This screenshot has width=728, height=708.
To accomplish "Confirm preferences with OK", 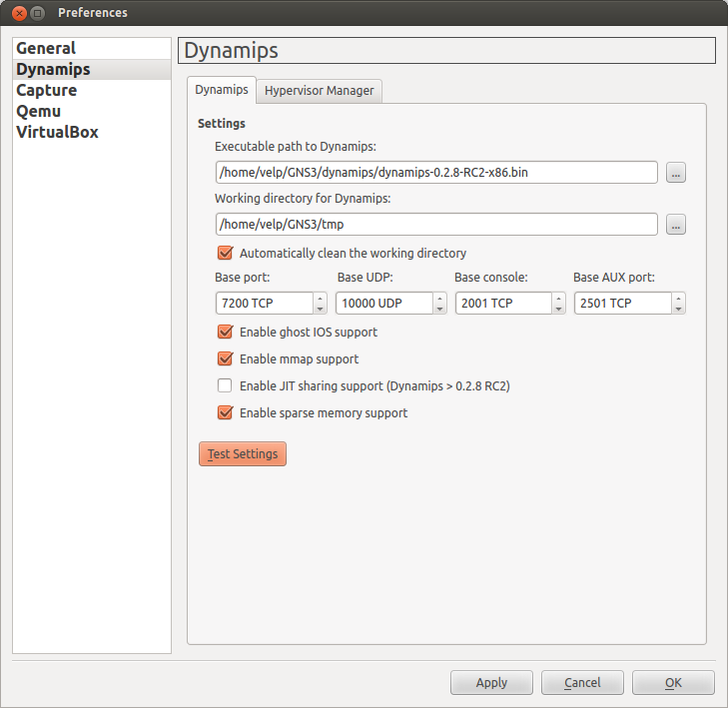I will 673,682.
